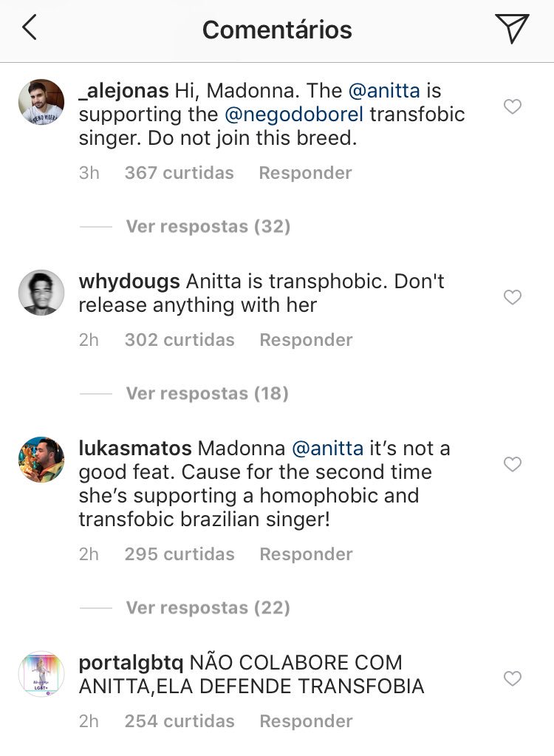View 367 curtidas likes list
The image size is (554, 756).
click(179, 173)
